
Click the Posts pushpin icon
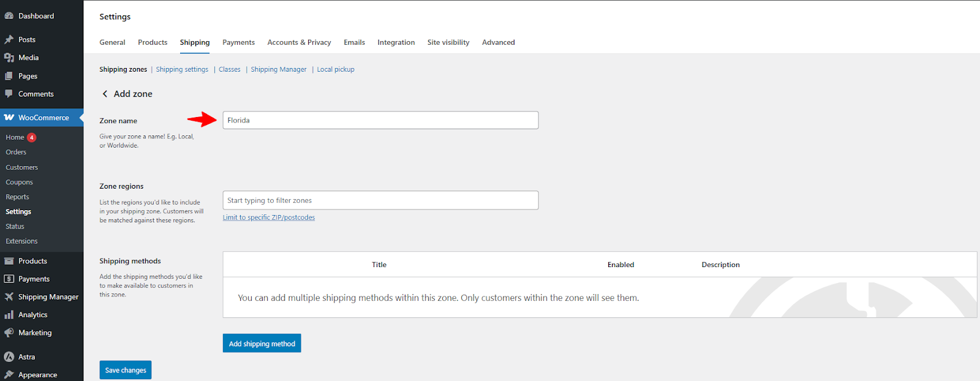(x=9, y=40)
